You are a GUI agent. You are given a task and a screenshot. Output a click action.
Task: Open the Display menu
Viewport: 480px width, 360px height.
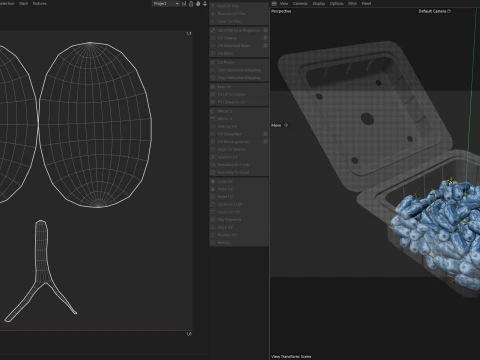point(319,3)
